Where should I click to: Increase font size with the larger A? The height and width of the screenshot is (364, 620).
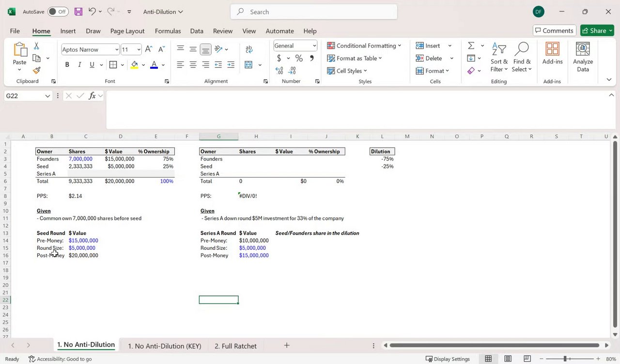pyautogui.click(x=149, y=49)
